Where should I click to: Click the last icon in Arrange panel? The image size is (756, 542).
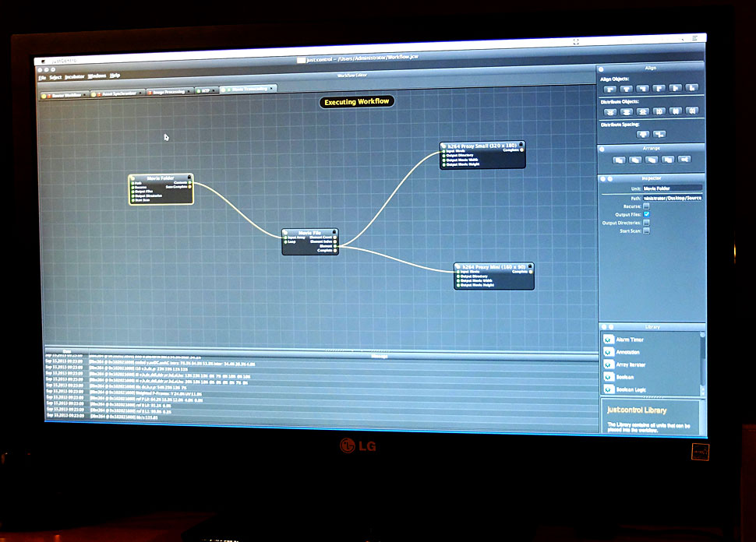click(684, 160)
